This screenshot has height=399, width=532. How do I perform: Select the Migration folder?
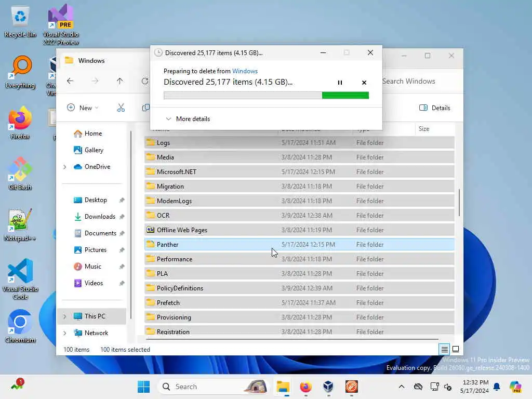(299, 187)
